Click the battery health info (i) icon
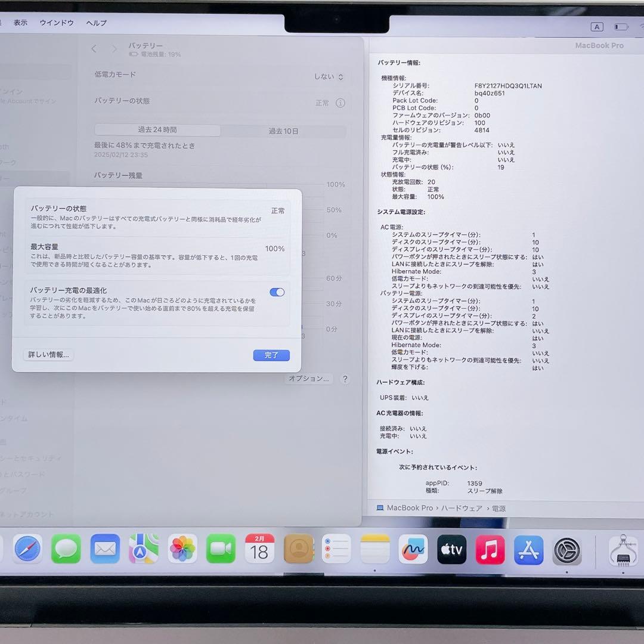Viewport: 644px width, 644px height. pyautogui.click(x=340, y=102)
